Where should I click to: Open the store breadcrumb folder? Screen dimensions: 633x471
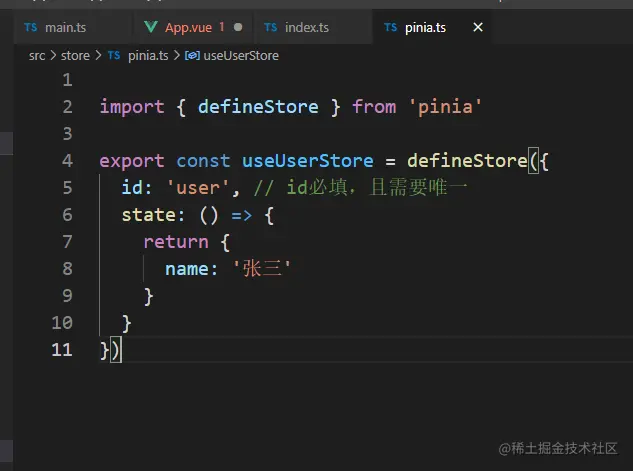(75, 56)
